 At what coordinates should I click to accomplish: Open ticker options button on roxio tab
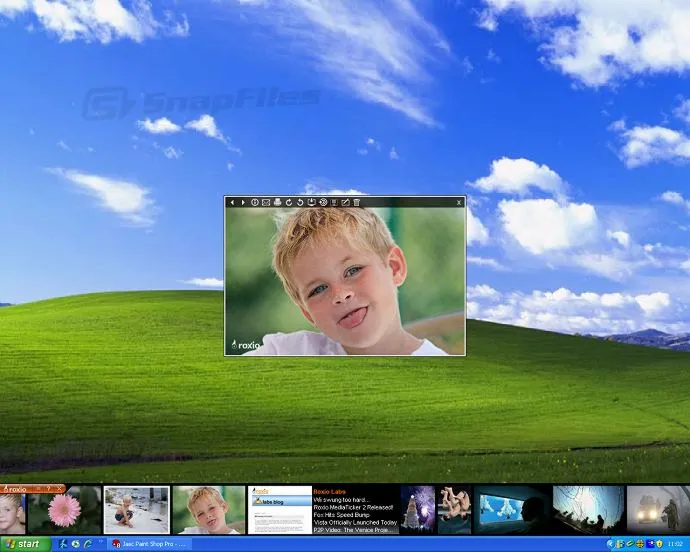pos(39,489)
